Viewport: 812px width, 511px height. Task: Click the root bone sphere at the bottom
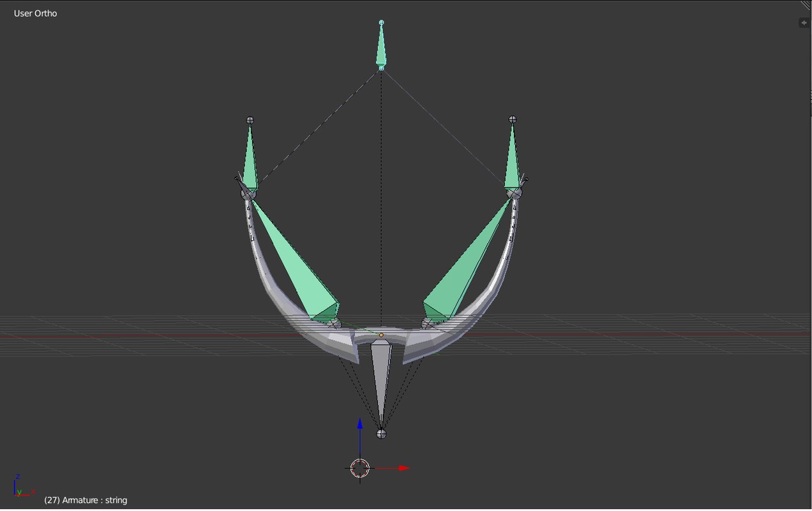pyautogui.click(x=381, y=433)
